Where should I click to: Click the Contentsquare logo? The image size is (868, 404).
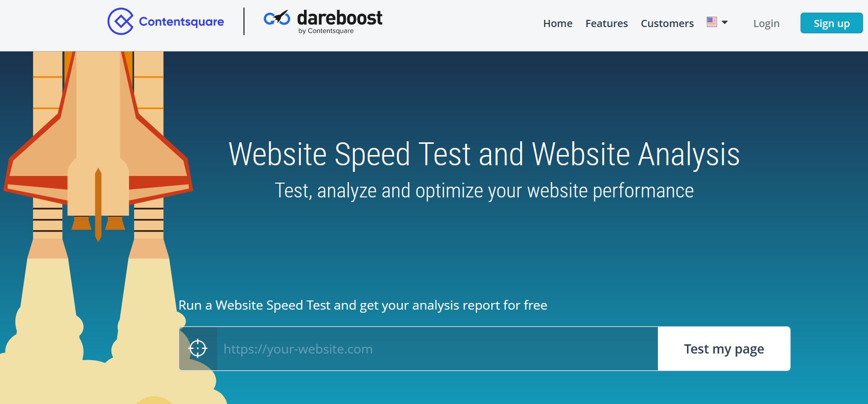click(166, 21)
